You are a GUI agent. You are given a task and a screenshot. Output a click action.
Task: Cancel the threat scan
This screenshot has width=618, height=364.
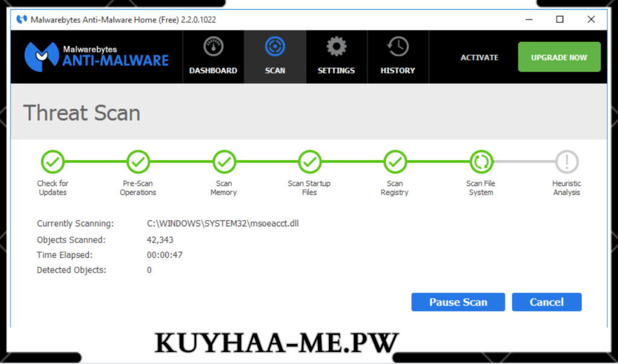tap(547, 302)
